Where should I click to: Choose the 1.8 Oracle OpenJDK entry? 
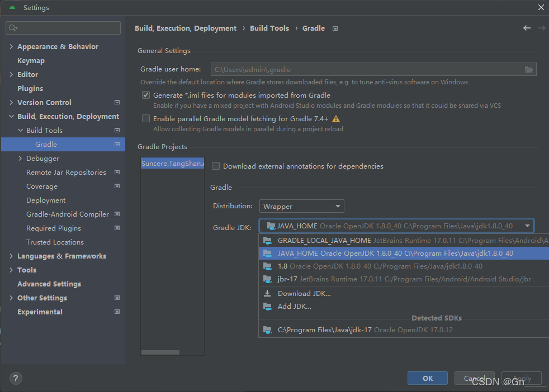point(404,266)
